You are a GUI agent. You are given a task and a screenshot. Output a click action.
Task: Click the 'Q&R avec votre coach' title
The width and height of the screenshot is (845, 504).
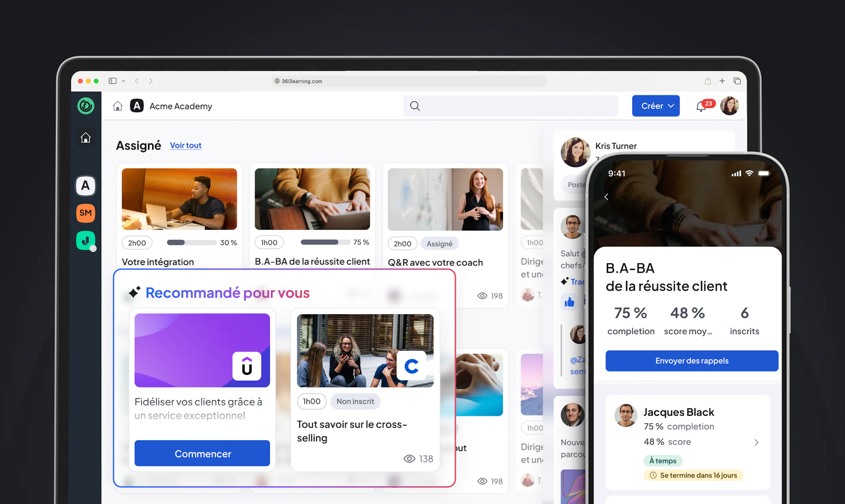point(435,263)
